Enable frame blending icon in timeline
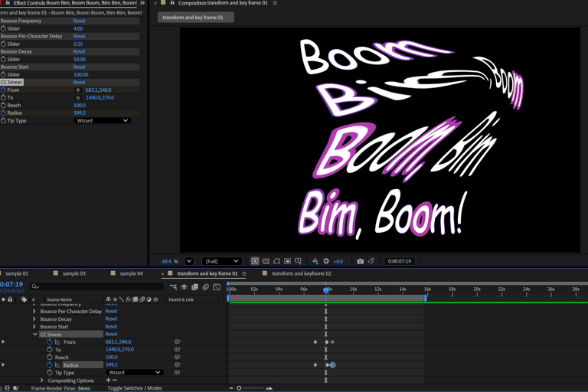Screen dimensions: 588x392 [195, 287]
